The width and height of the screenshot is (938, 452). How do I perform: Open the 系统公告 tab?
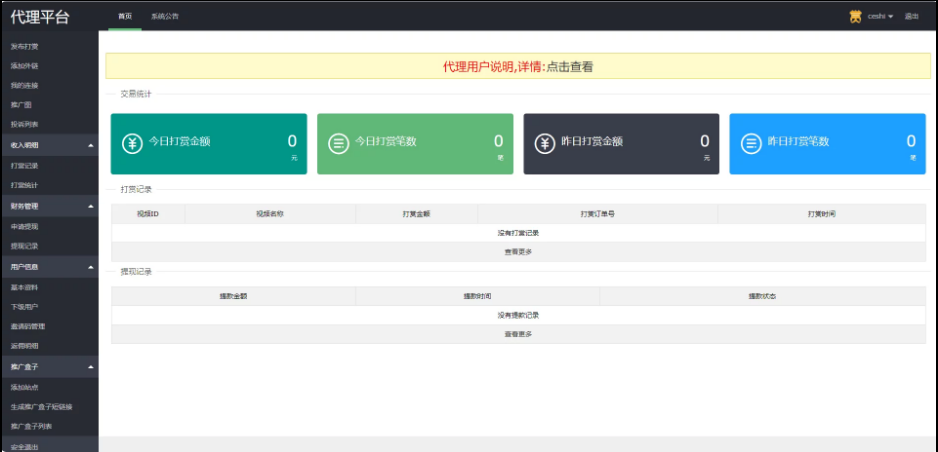[x=165, y=16]
